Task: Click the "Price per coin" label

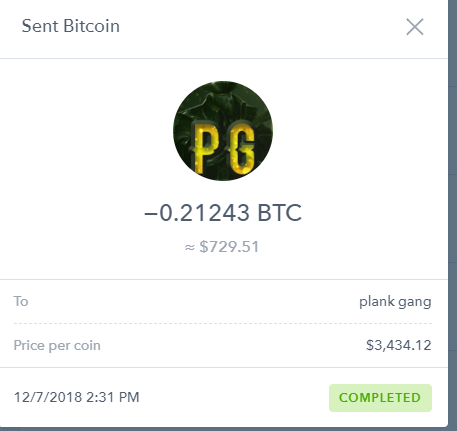Action: 57,345
